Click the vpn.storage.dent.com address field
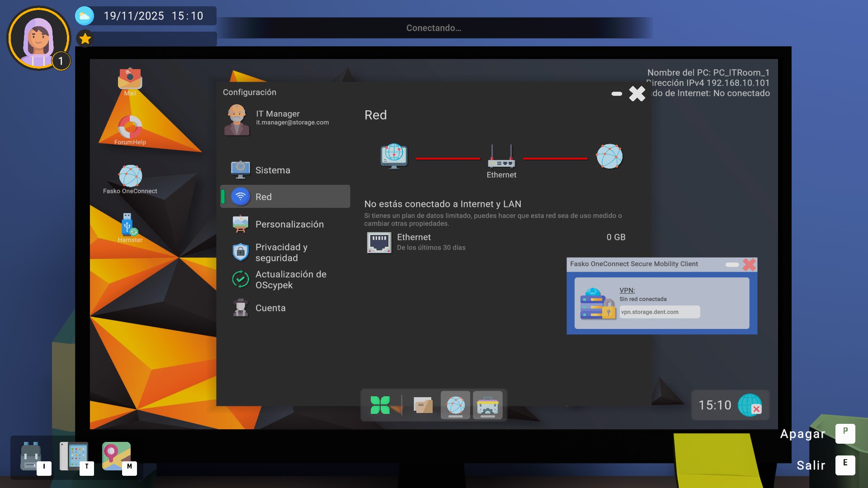868x488 pixels. coord(659,312)
